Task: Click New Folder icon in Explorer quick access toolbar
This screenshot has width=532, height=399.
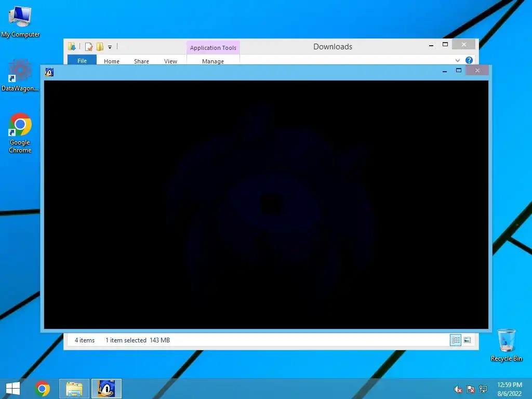Action: tap(100, 47)
